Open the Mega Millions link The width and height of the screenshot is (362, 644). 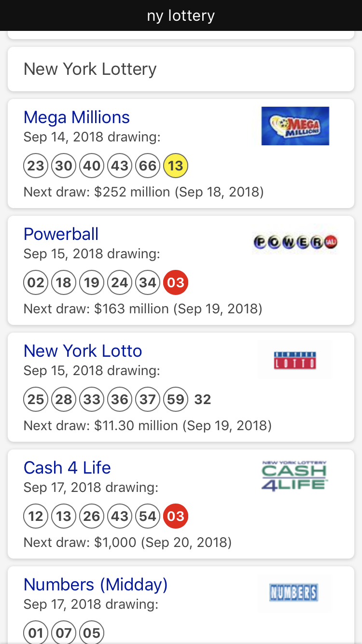pyautogui.click(x=77, y=117)
